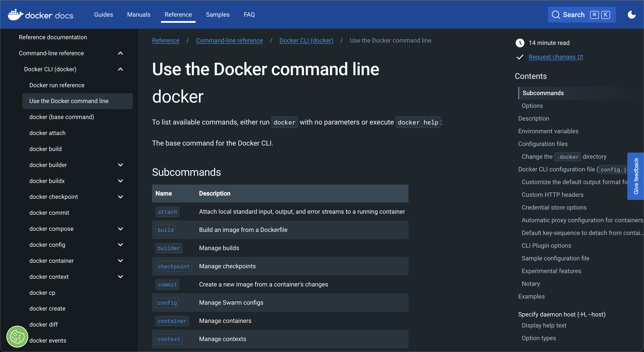Click the checkmark icon near Request changes
Viewport: 644px width, 352px height.
(x=520, y=57)
